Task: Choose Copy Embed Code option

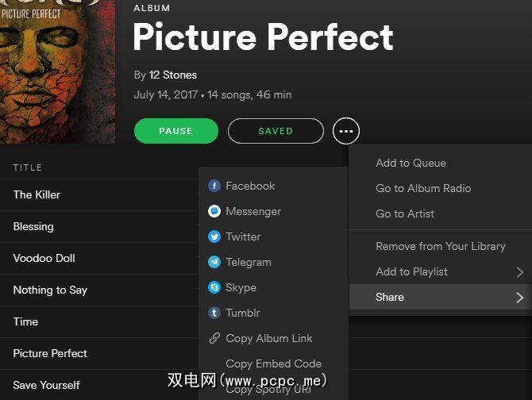Action: (x=273, y=363)
